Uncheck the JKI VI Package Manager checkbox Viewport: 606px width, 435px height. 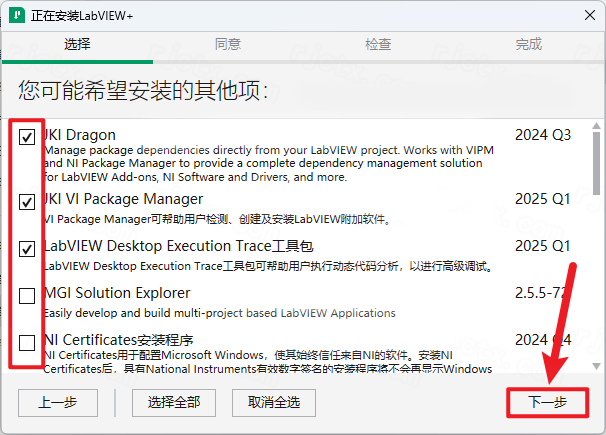click(x=27, y=202)
